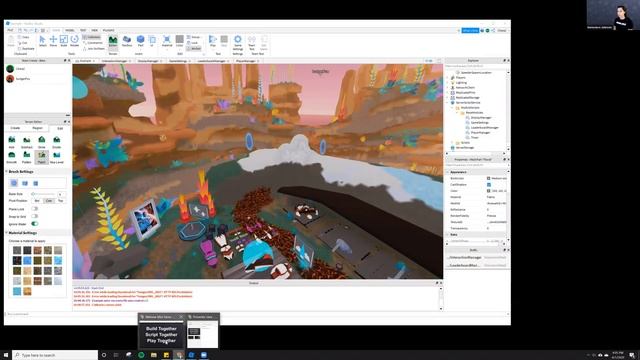Screen dimensions: 640x360
Task: Click the Anchor button in the ribbon
Action: (x=194, y=49)
